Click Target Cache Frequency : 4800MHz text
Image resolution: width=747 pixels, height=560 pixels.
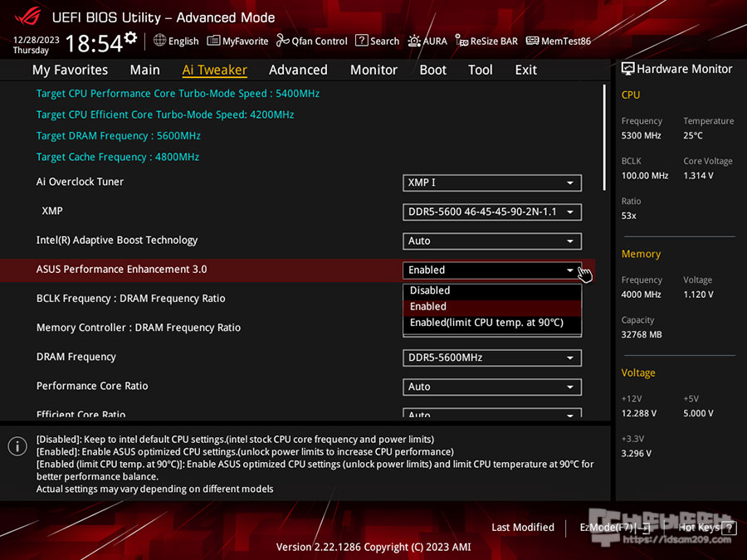118,157
